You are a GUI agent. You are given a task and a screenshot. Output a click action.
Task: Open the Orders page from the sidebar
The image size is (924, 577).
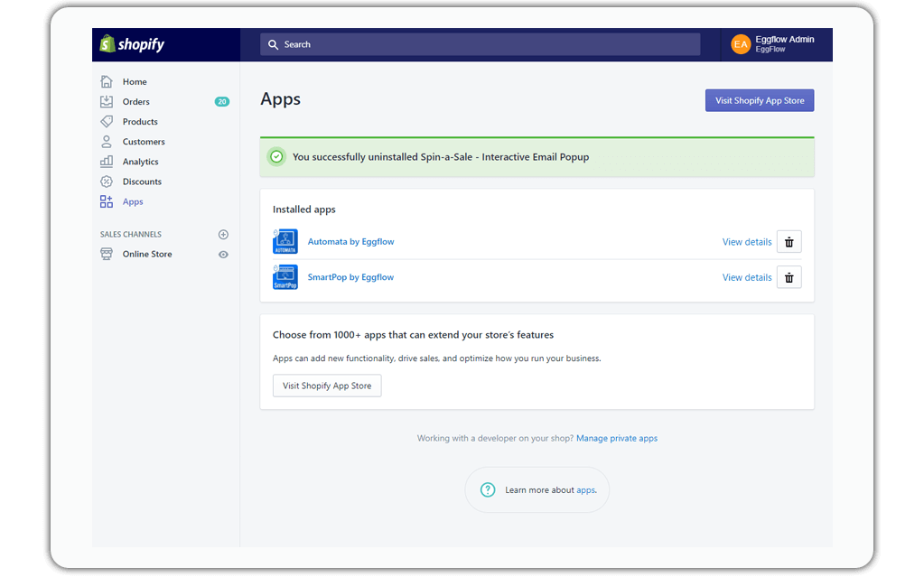tap(136, 101)
